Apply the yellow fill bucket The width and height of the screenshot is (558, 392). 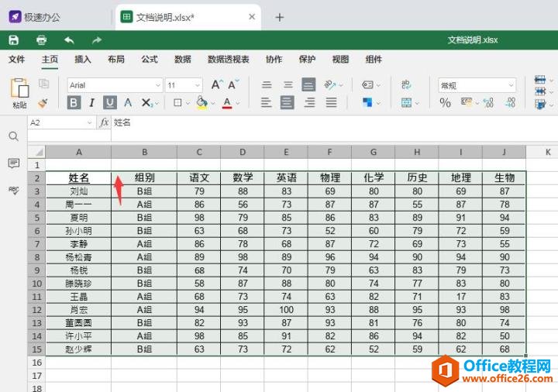pos(201,103)
